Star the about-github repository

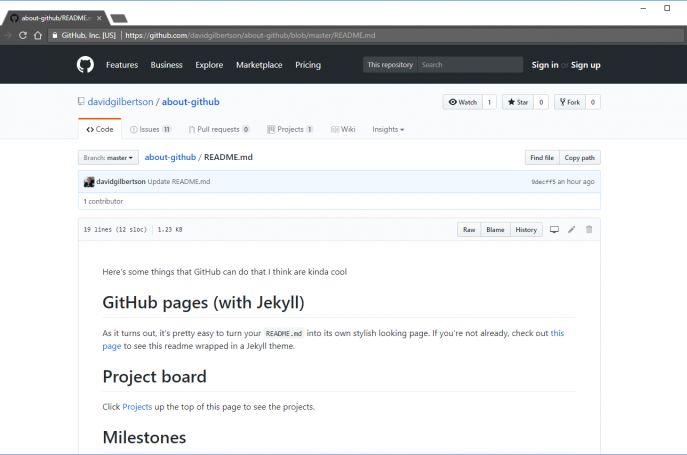(x=518, y=102)
